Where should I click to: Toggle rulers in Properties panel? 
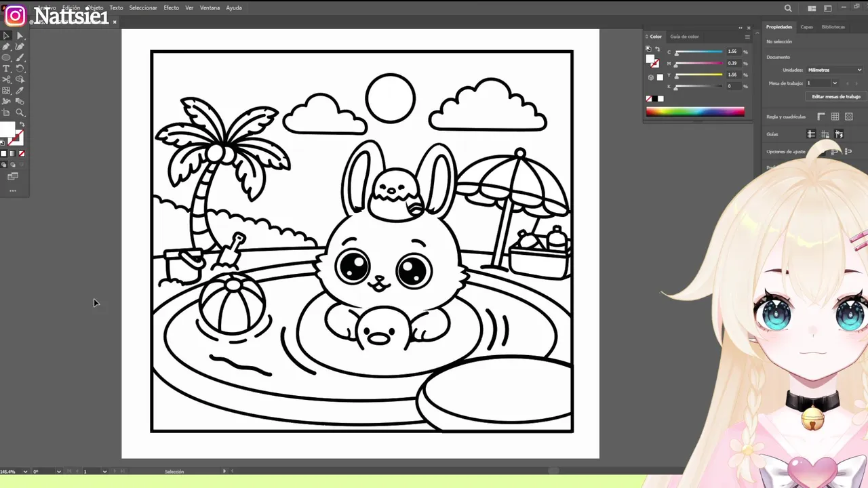tap(821, 117)
